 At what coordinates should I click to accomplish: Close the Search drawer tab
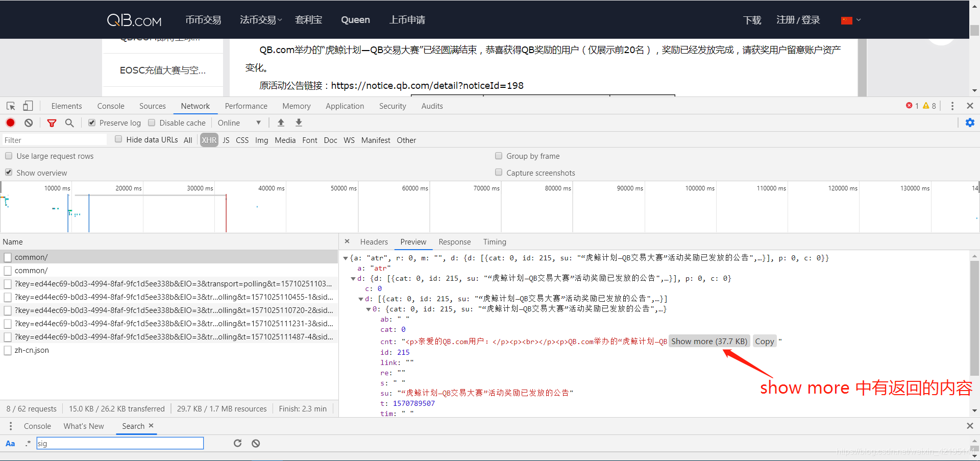tap(151, 426)
